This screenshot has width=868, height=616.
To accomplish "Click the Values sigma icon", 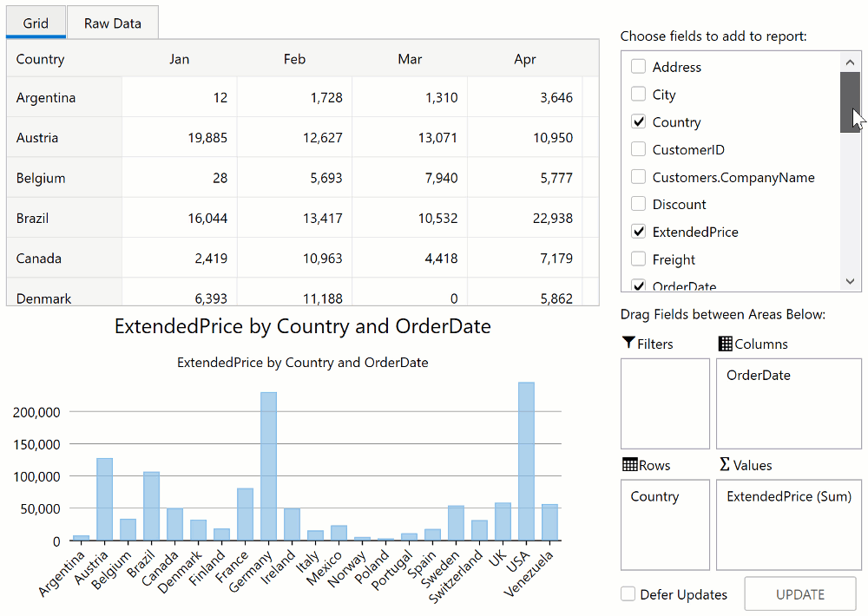I will point(724,464).
